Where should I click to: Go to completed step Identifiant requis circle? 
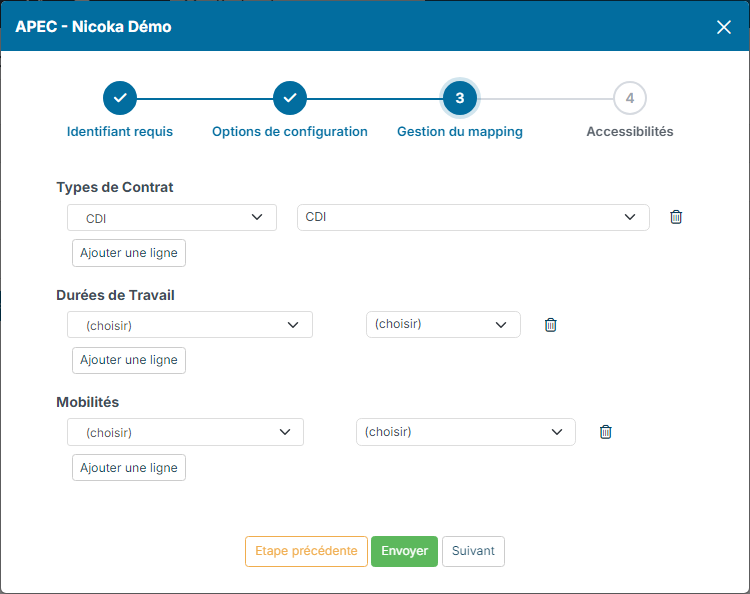click(x=120, y=98)
